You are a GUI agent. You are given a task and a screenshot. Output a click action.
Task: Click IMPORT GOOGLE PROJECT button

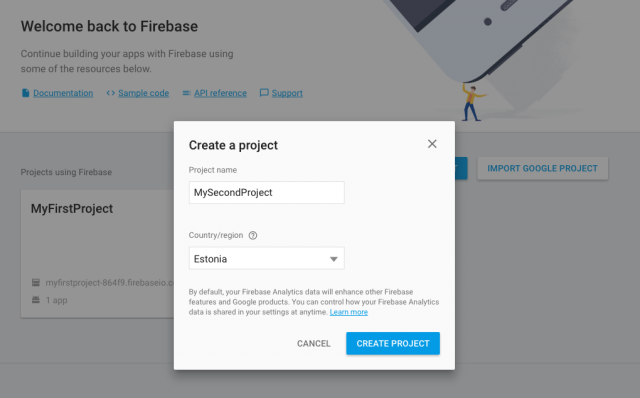542,168
